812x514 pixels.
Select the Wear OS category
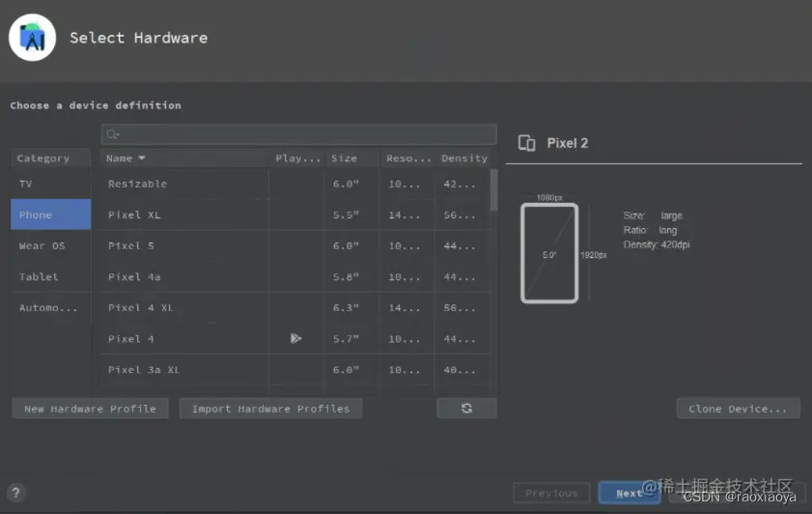pos(51,245)
